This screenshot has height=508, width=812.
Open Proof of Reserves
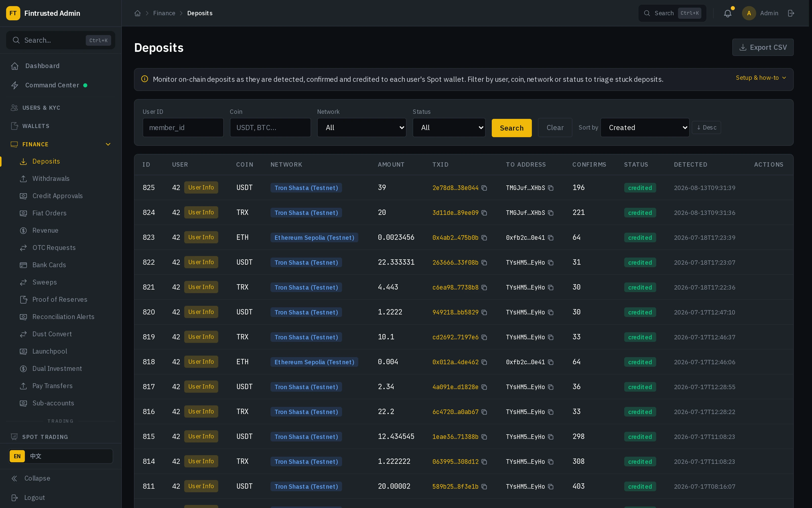60,299
